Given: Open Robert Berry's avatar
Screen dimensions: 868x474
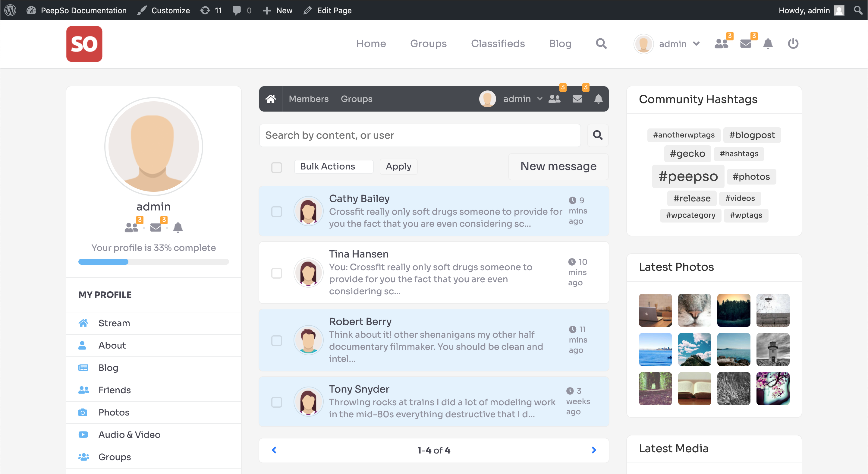Looking at the screenshot, I should tap(308, 340).
